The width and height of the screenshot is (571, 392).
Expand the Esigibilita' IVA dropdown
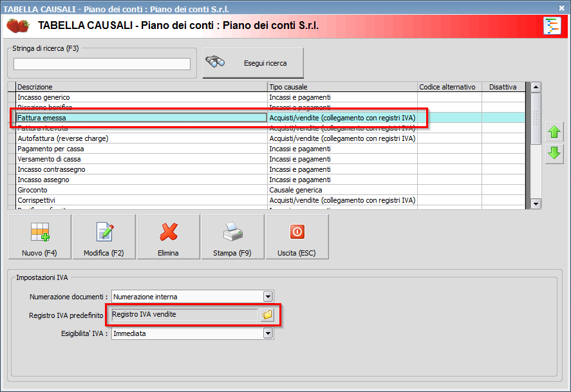point(268,334)
